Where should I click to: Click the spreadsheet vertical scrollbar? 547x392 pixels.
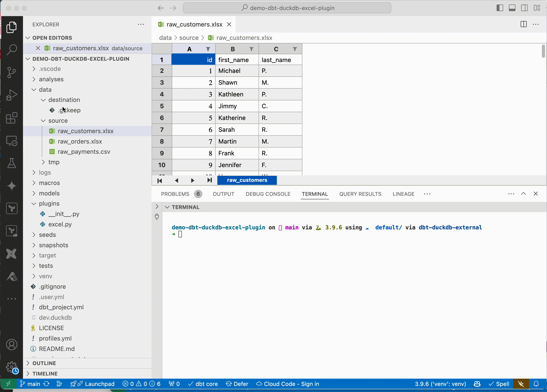(x=543, y=51)
